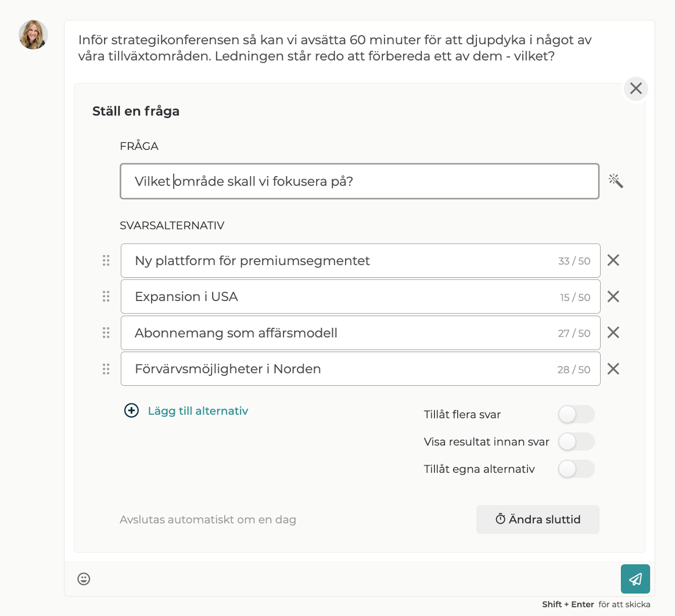Enable 'Tillåt flera svar' toggle
Viewport: 675px width, 616px height.
point(576,414)
